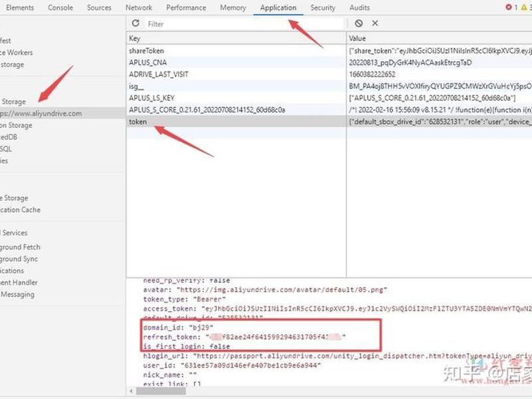Select the ADRIVE_LAST_VISIT key row
Screen dimensions: 532x399
coord(236,74)
